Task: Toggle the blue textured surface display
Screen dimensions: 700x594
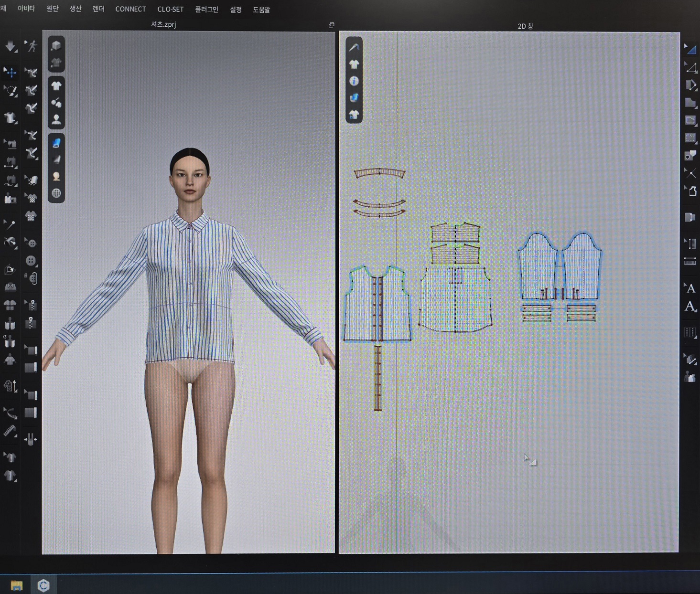Action: 56,143
